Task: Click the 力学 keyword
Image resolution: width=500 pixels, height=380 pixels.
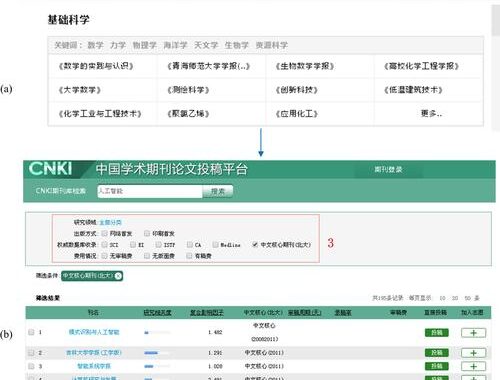Action: (118, 45)
